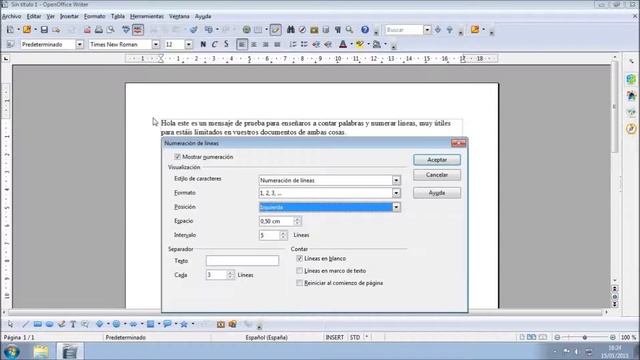640x360 pixels.
Task: Select the Ellipse drawing tool
Action: (x=49, y=324)
